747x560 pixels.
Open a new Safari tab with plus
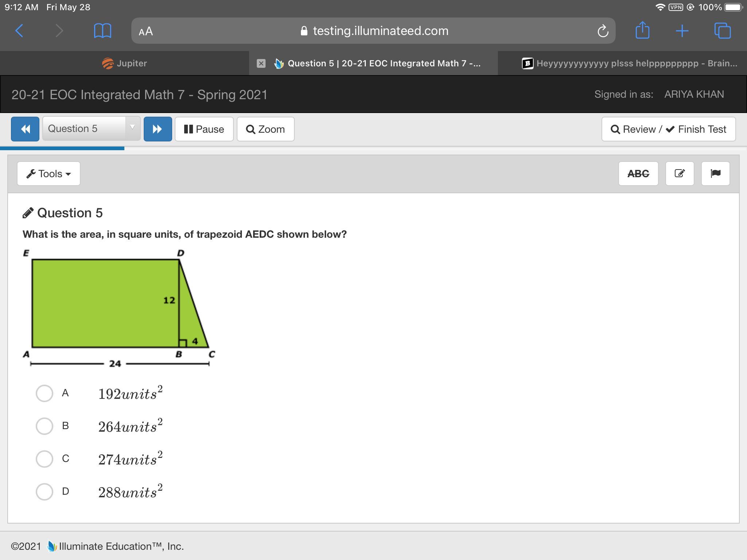point(682,31)
